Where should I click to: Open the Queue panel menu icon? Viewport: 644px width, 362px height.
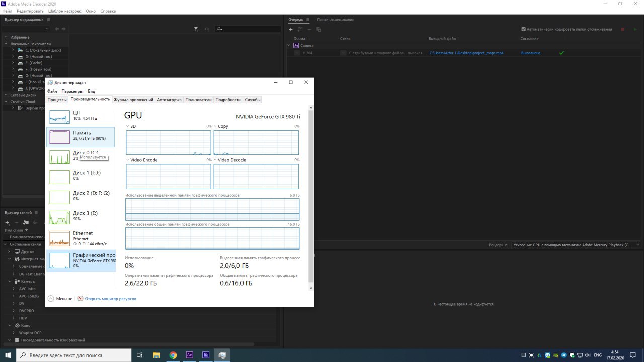[308, 20]
